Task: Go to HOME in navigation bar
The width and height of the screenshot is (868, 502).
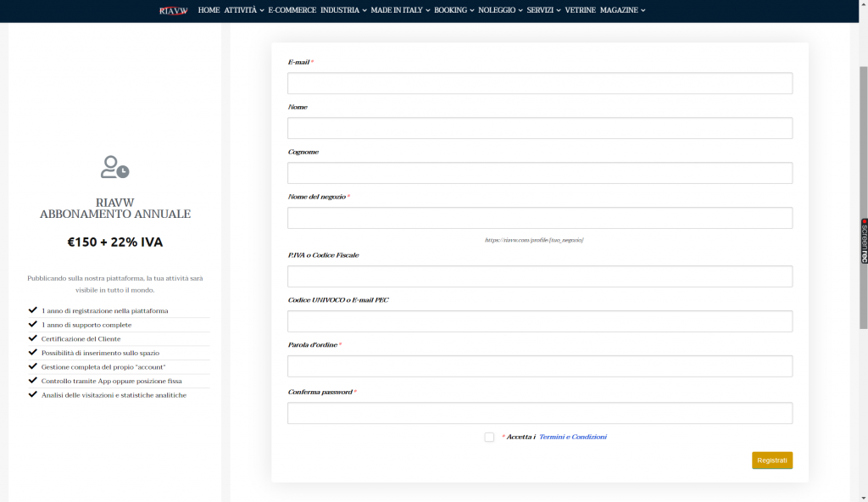Action: click(209, 10)
